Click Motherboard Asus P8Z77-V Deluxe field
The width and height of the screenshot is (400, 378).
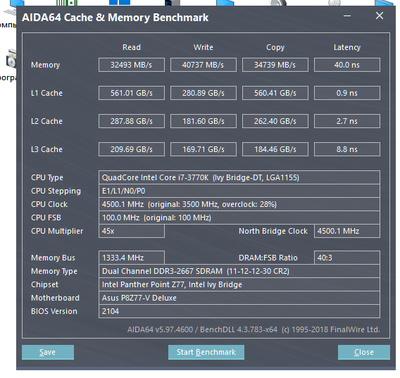[x=239, y=298]
